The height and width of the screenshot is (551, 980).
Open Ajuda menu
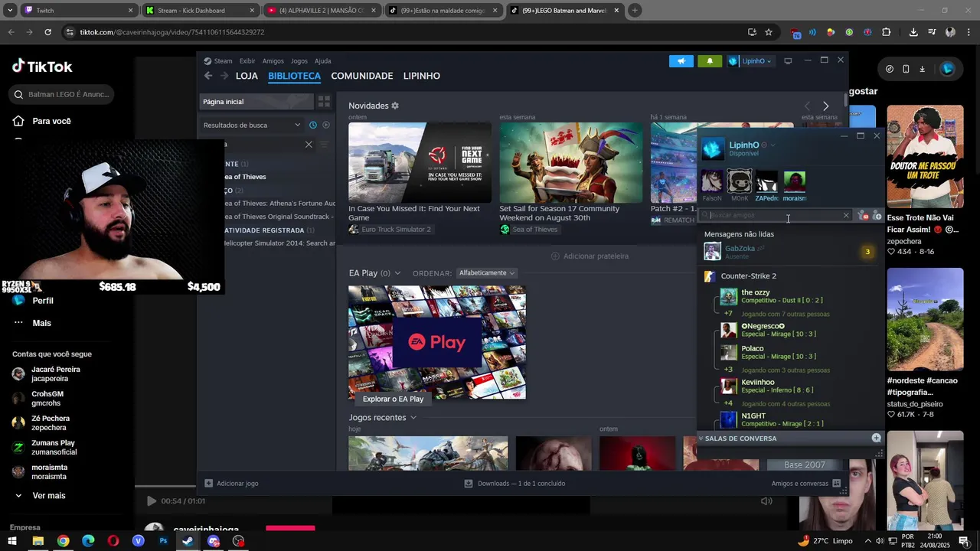pos(323,61)
